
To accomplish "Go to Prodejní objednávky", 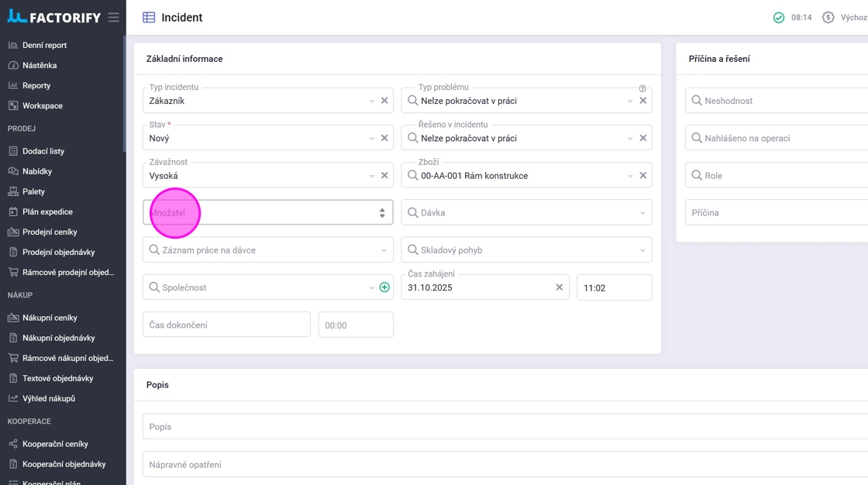I will pyautogui.click(x=58, y=252).
